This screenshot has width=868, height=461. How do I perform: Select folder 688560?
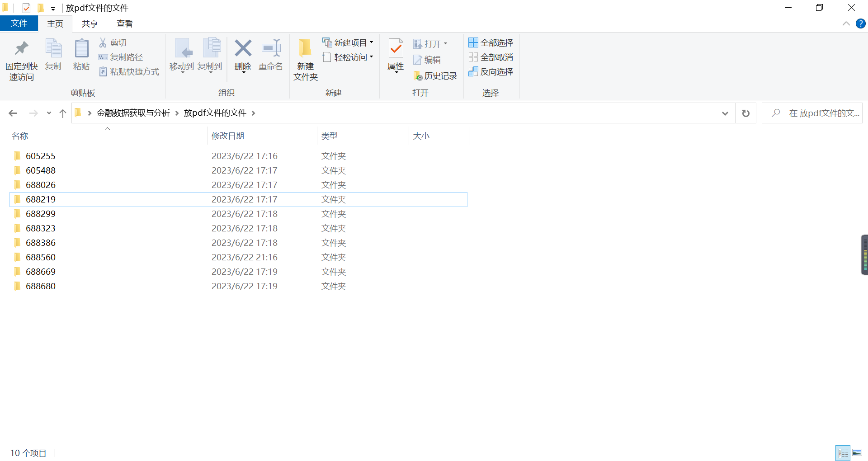pos(238,257)
